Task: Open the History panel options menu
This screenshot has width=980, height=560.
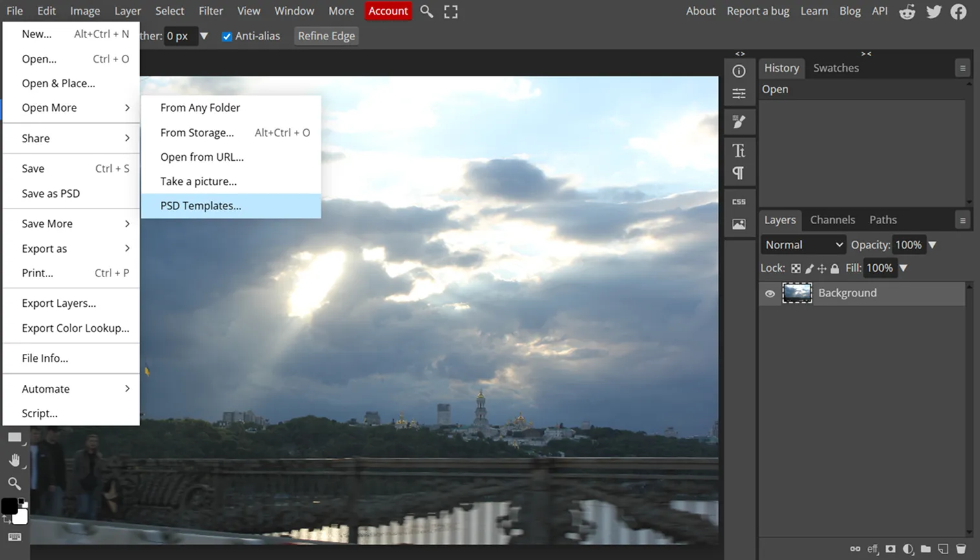Action: (963, 68)
